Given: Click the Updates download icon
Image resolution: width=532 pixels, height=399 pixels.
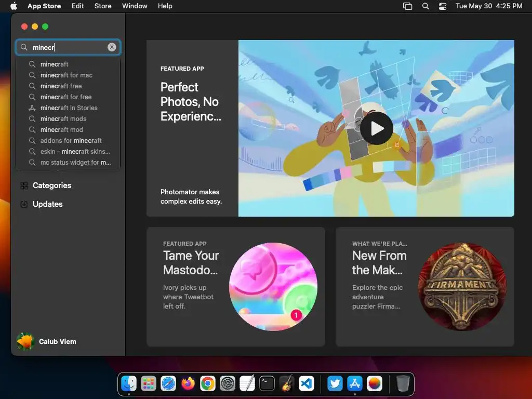Looking at the screenshot, I should click(x=24, y=204).
